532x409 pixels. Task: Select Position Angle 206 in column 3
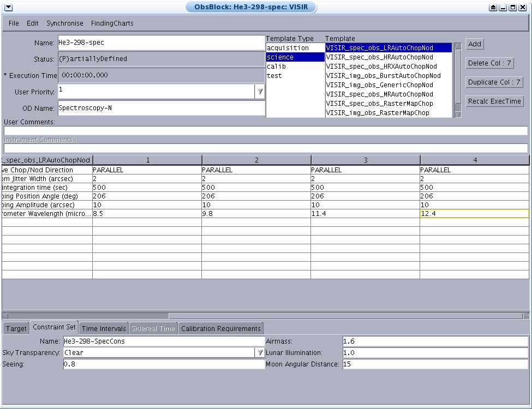pyautogui.click(x=366, y=196)
